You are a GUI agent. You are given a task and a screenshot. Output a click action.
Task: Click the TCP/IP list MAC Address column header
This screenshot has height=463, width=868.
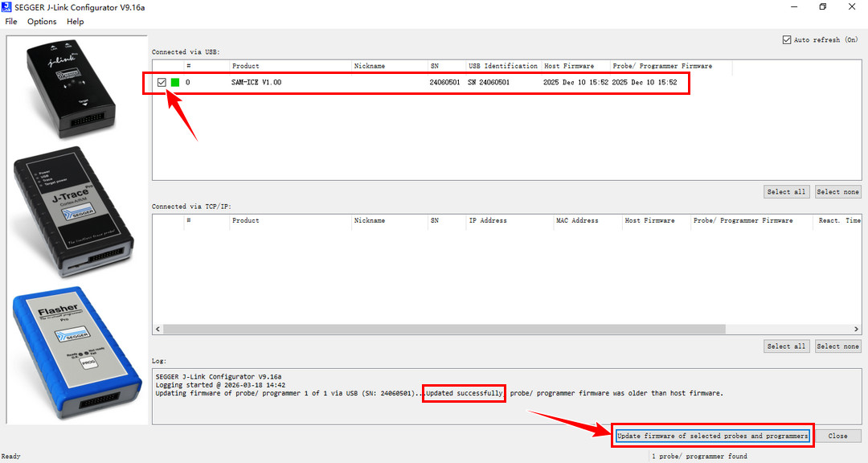(588, 220)
